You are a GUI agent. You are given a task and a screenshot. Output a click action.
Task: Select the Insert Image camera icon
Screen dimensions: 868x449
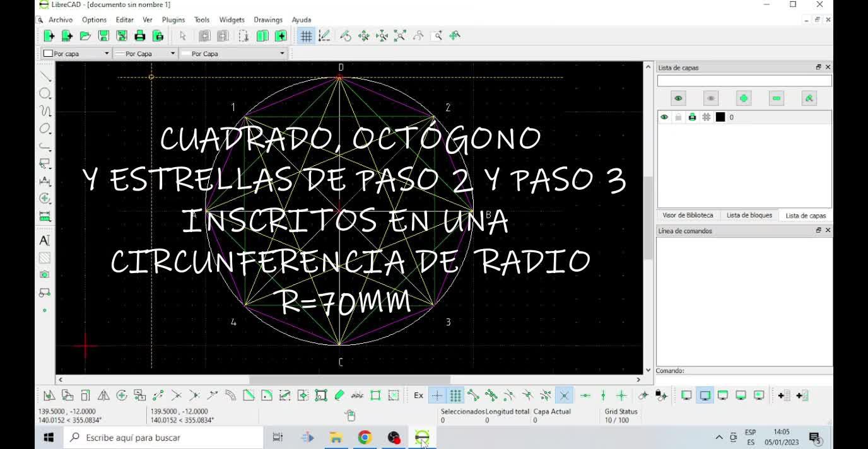[x=45, y=275]
